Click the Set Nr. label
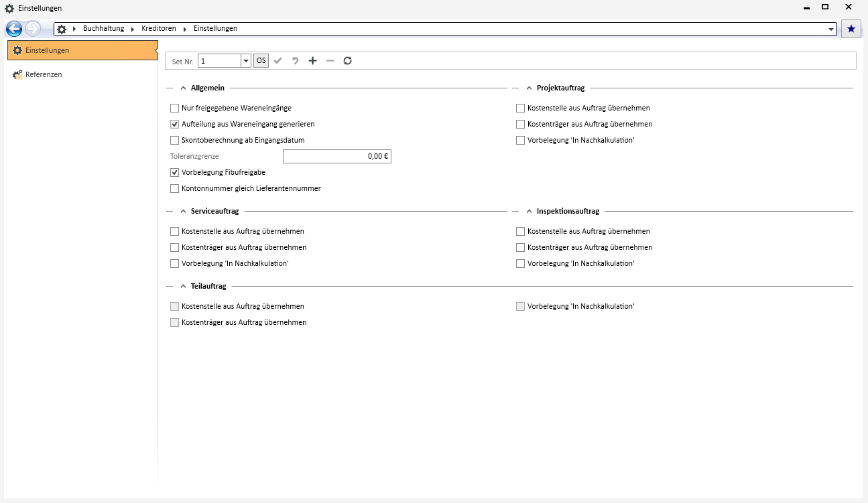868x503 pixels. pos(183,62)
